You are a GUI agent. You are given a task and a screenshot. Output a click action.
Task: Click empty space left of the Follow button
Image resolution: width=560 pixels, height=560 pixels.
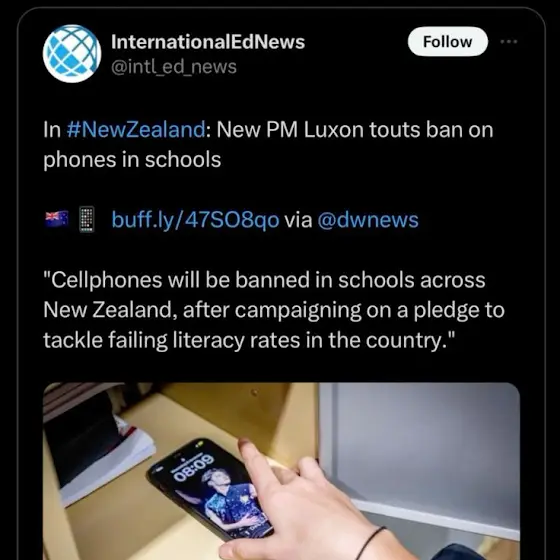click(x=355, y=42)
